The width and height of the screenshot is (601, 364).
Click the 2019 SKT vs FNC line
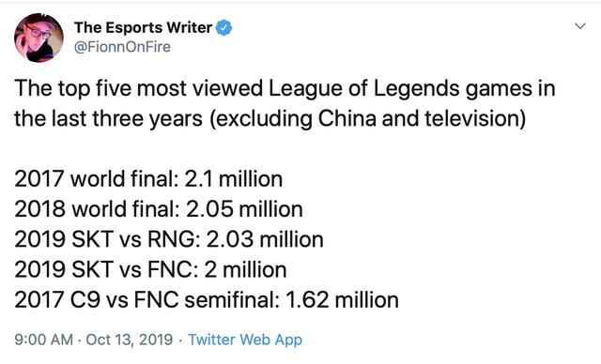[150, 270]
